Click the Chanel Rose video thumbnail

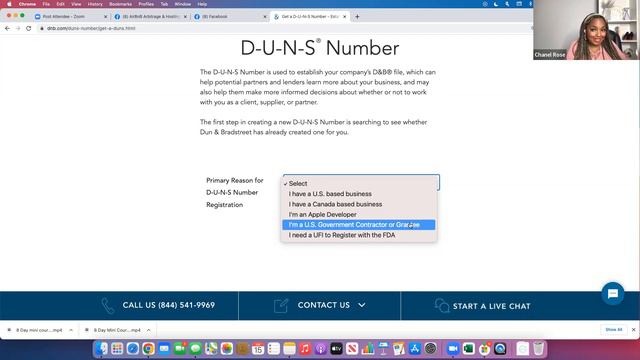point(586,30)
